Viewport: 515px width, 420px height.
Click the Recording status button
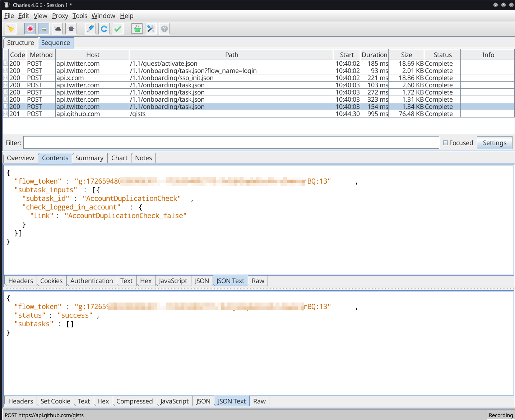coord(501,415)
